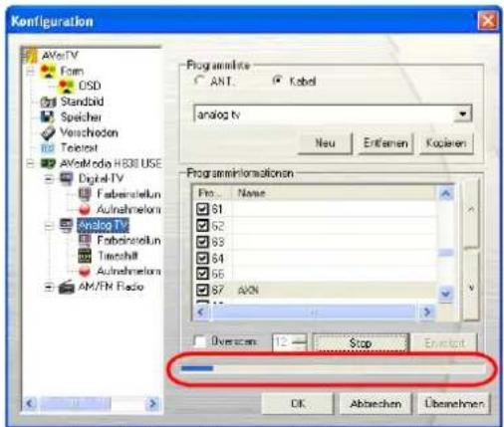Stop the channel scan
The width and height of the screenshot is (504, 427).
tap(361, 342)
